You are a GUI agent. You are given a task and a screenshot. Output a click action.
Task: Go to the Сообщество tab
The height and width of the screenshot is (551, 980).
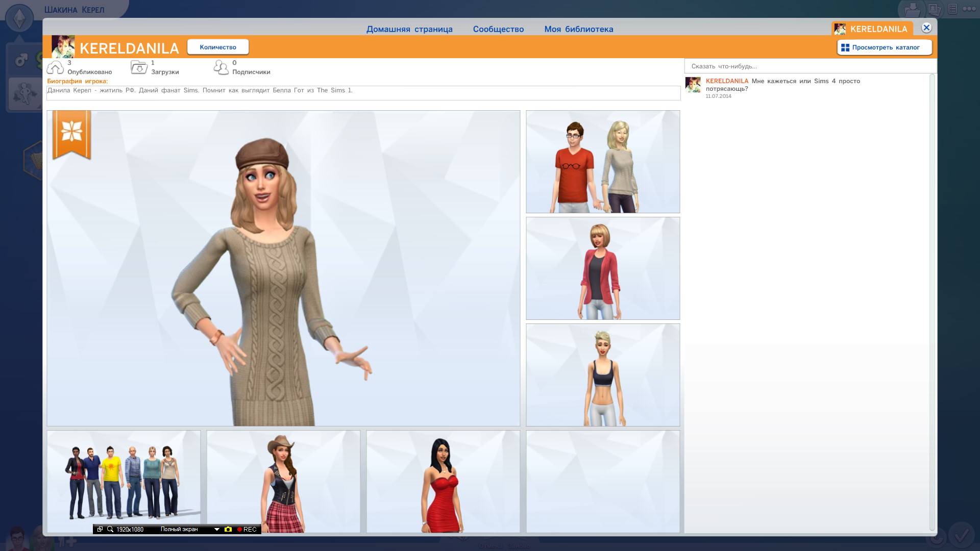(x=498, y=29)
